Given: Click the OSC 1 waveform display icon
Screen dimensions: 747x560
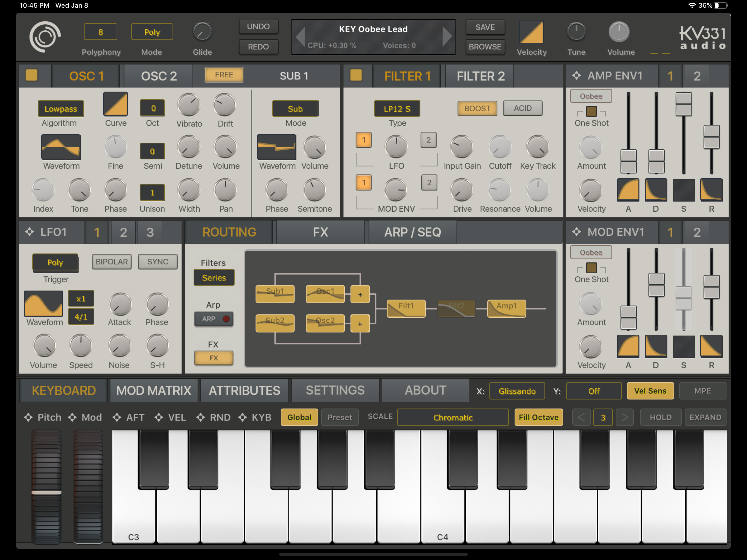Looking at the screenshot, I should pyautogui.click(x=61, y=147).
